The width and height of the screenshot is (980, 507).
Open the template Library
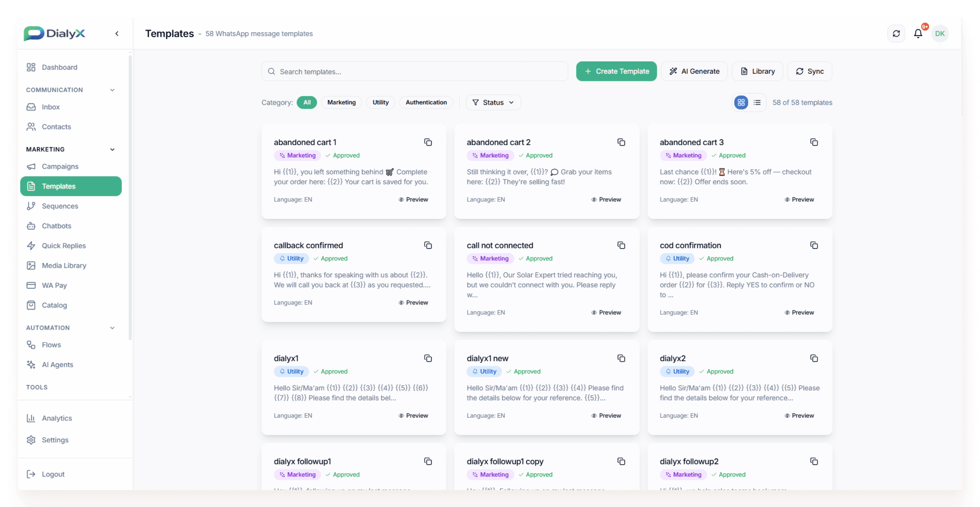(758, 71)
